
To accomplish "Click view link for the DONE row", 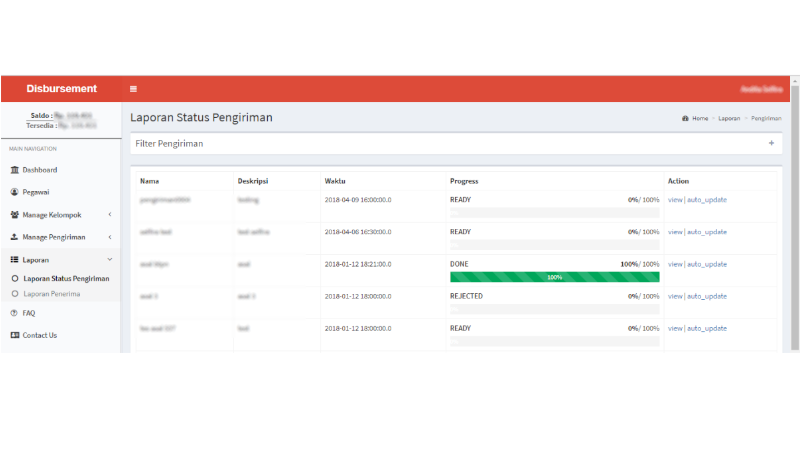I will point(675,264).
